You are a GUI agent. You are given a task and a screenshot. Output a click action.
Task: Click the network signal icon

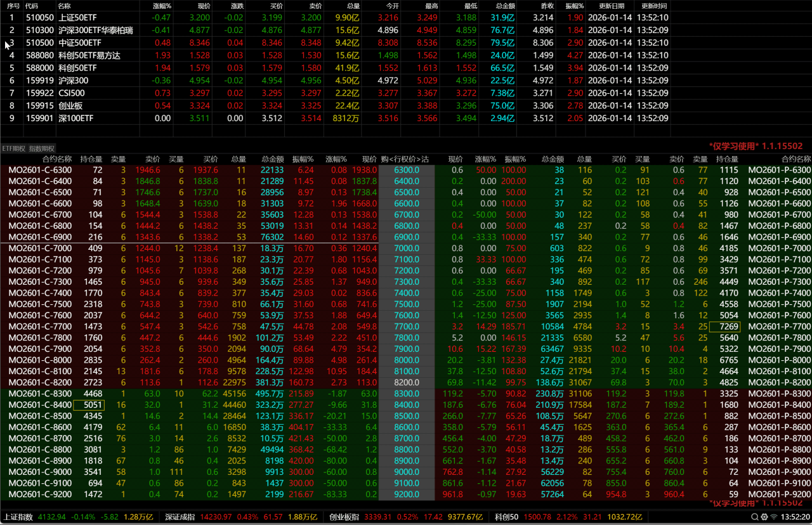click(774, 517)
